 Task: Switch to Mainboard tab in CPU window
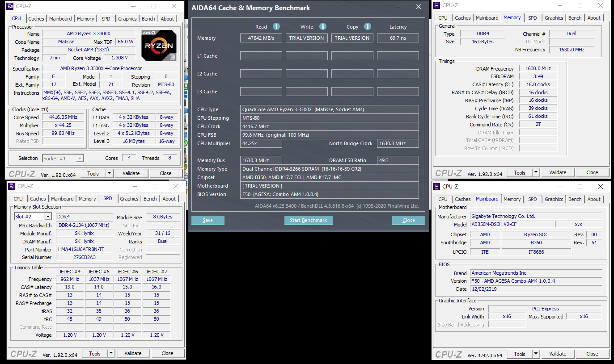click(60, 19)
